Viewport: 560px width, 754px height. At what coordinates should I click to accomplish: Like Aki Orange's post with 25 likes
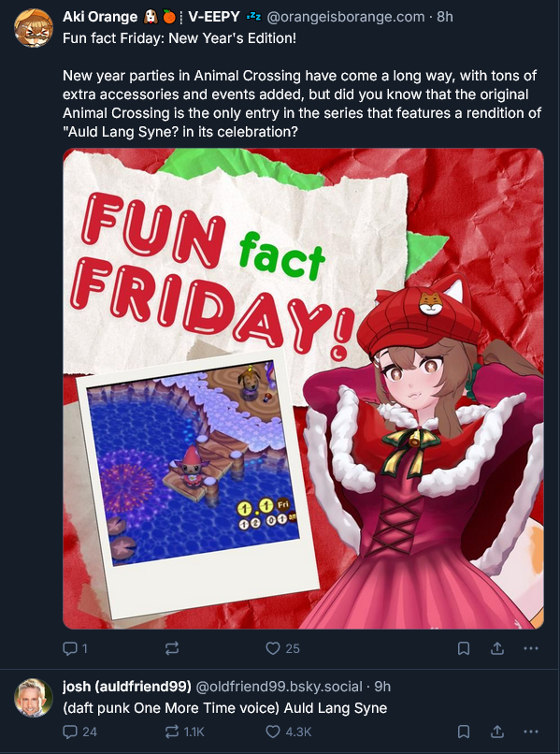pyautogui.click(x=282, y=648)
